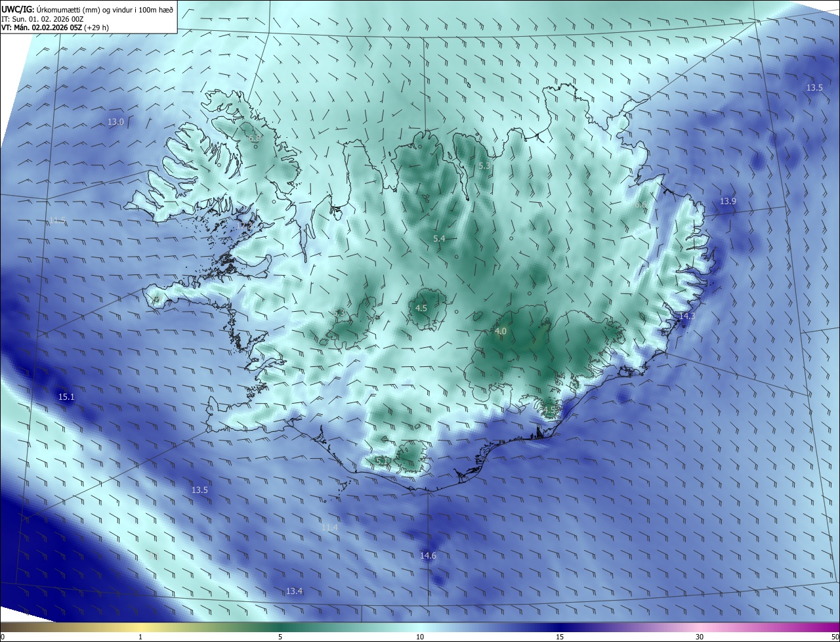Click the valid time "VT: Mán. 02.02.2026 05Z (+29 h)"

click(55, 28)
